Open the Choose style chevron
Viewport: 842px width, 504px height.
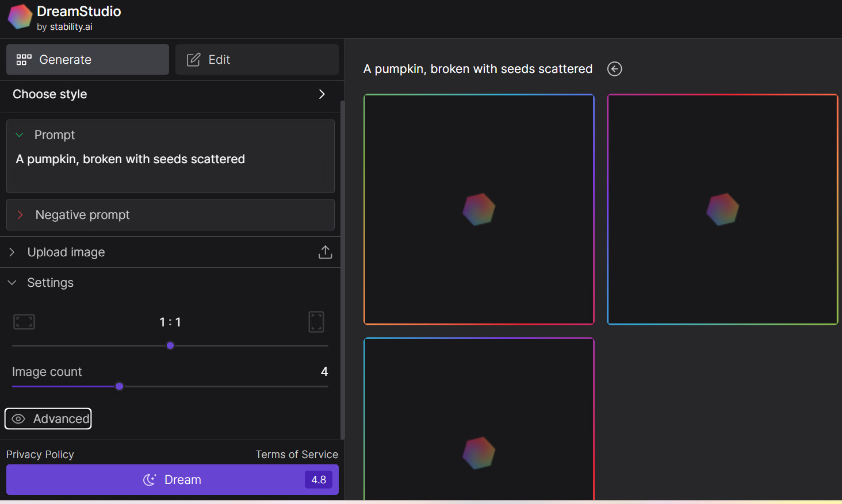pyautogui.click(x=322, y=94)
